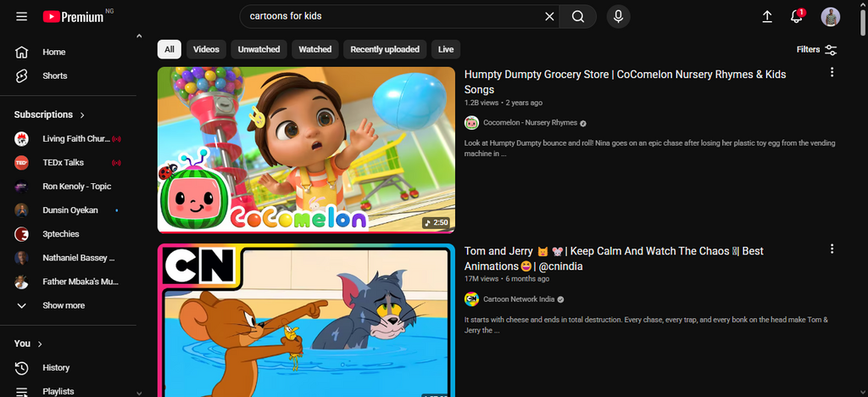Click the sidebar scroll-down arrow

pos(139,393)
